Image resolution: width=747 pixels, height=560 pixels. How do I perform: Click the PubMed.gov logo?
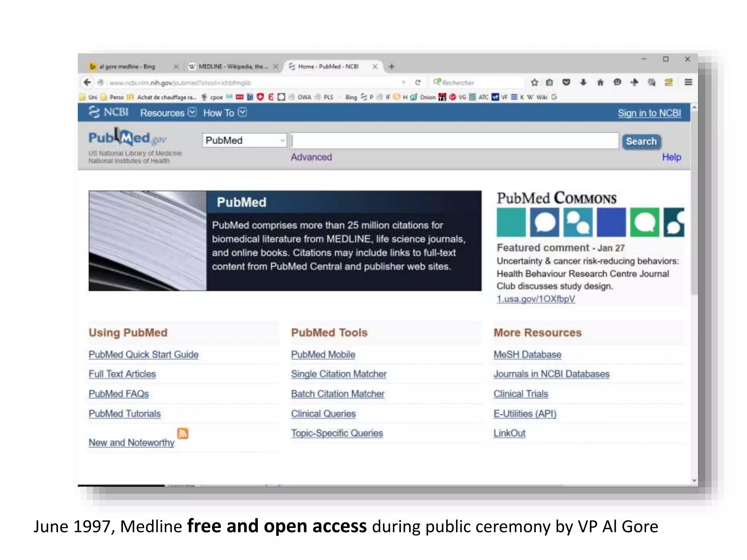(x=128, y=137)
